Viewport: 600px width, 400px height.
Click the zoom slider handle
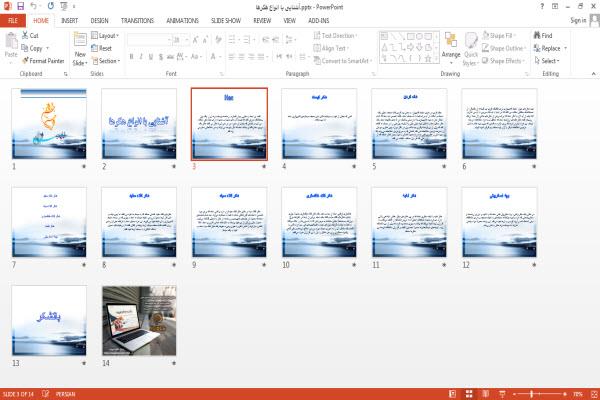[x=532, y=394]
